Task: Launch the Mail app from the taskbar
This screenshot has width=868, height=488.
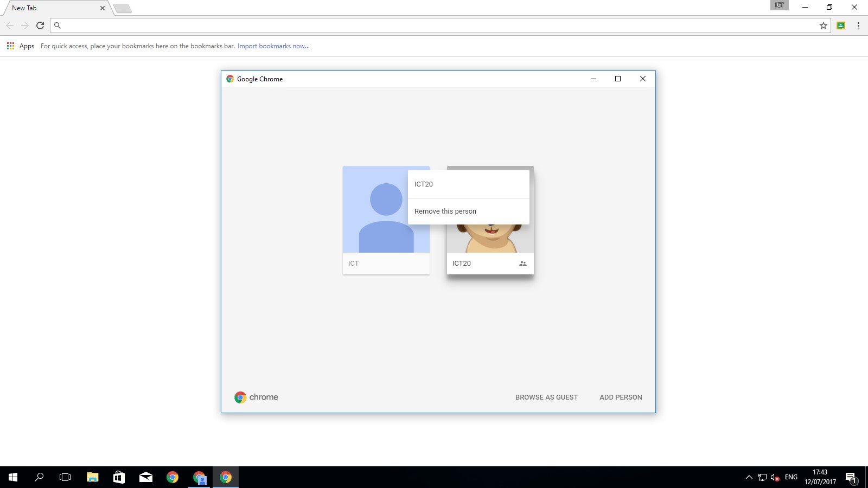Action: tap(145, 478)
